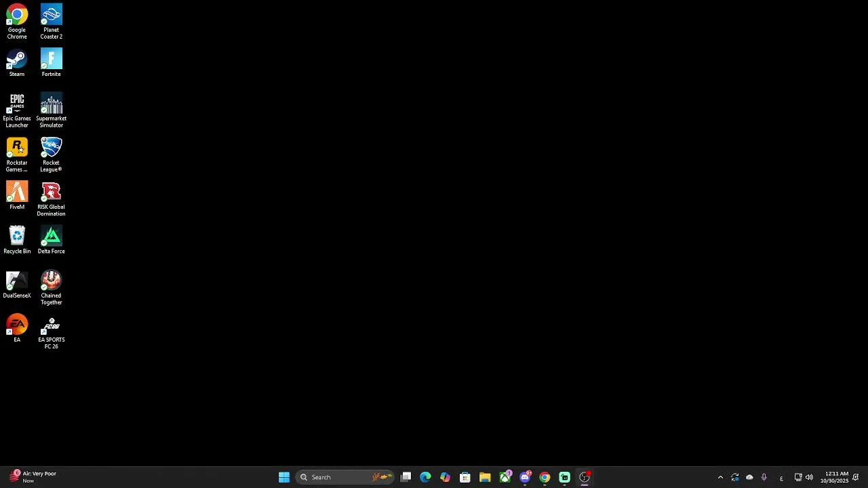
Task: Select the Planet Coaster 2 desktop icon
Action: 51,22
